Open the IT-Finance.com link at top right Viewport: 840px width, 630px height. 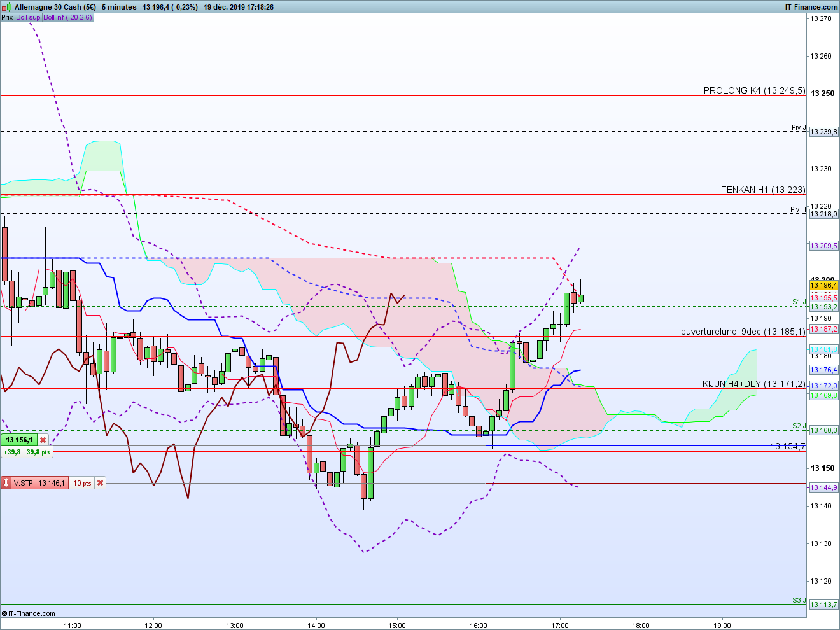pyautogui.click(x=811, y=7)
